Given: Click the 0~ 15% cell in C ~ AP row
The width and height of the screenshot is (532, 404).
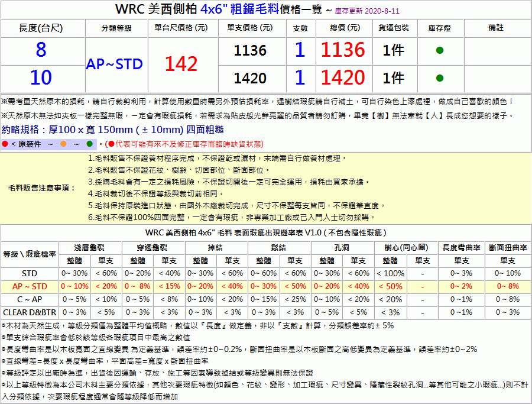Looking at the screenshot, I should (x=264, y=299).
